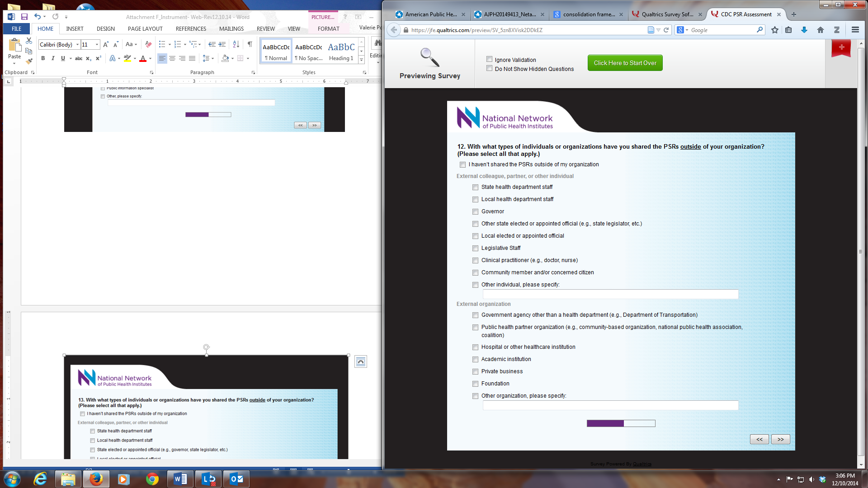Open the PAGE LAYOUT ribbon tab

point(145,28)
